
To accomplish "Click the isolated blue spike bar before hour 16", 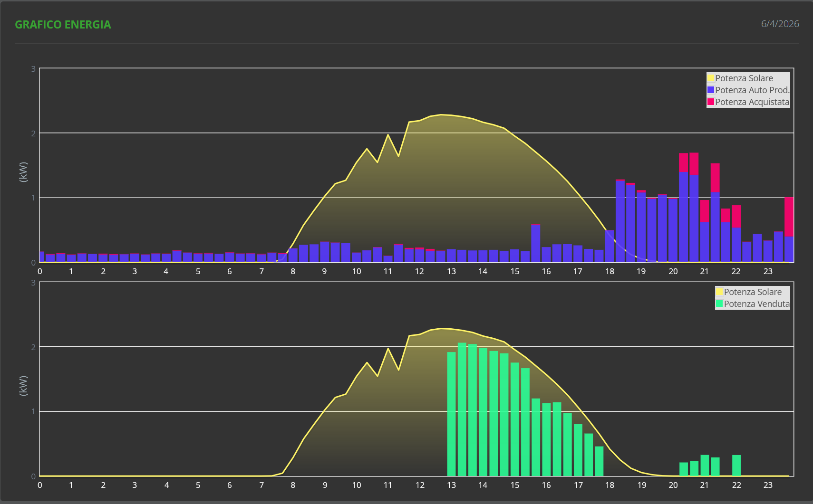I will pos(536,243).
